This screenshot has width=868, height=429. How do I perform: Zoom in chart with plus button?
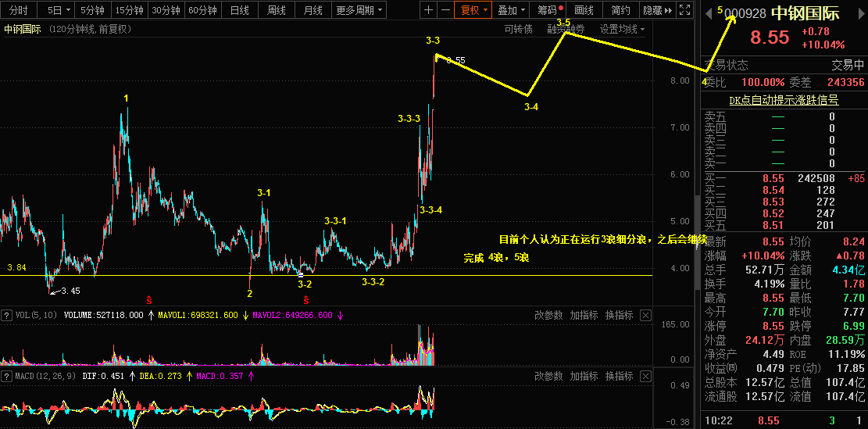428,9
